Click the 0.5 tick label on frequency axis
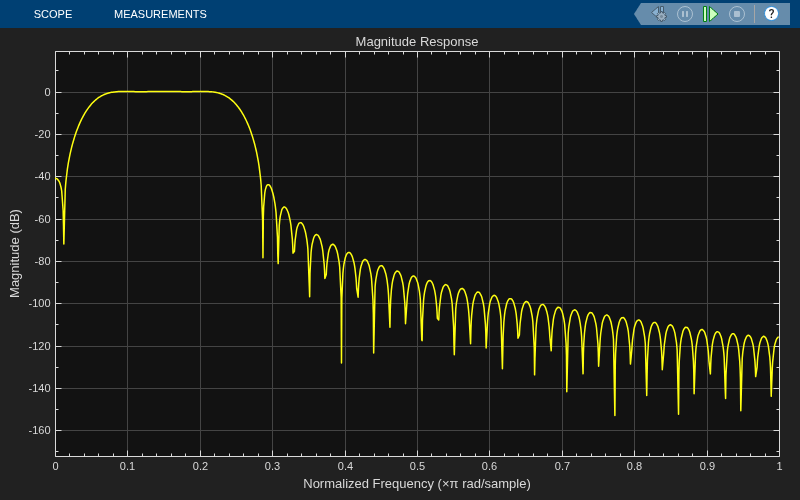This screenshot has height=500, width=800. pyautogui.click(x=417, y=466)
